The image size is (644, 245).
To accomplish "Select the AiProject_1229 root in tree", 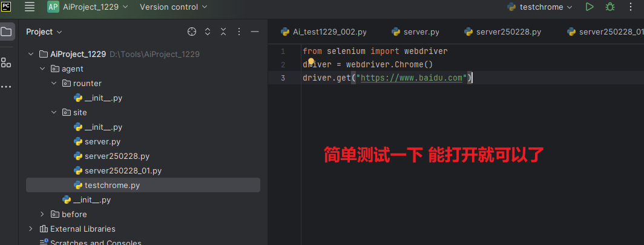I will [143, 55].
